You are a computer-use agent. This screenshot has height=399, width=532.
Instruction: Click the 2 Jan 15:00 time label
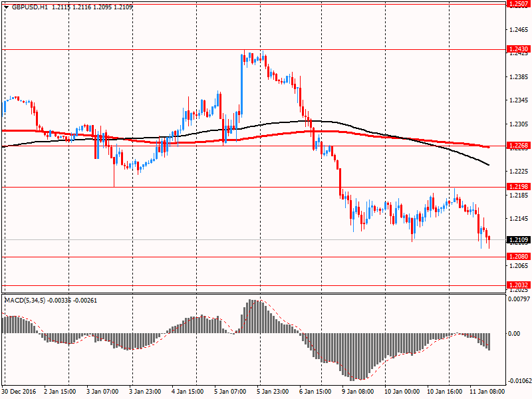click(x=60, y=391)
